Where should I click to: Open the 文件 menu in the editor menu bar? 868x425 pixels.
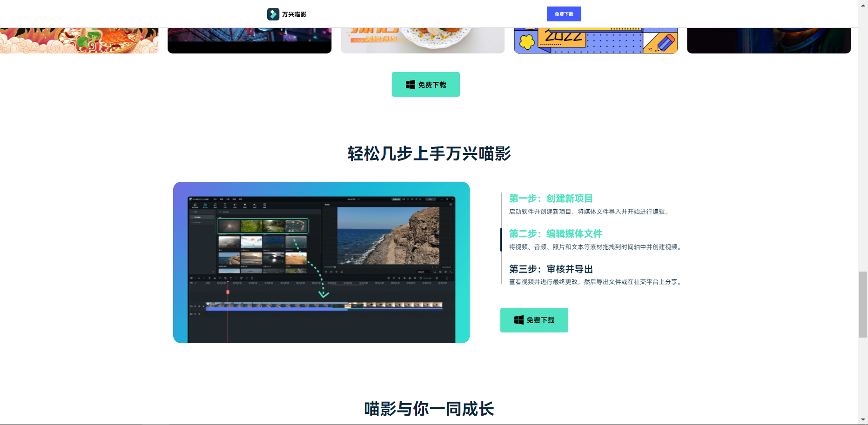[215, 199]
